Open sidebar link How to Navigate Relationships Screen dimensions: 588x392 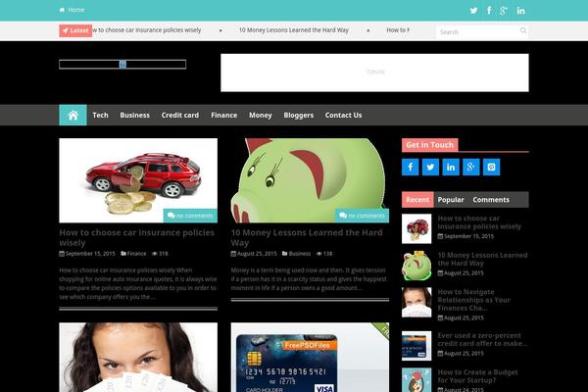click(x=474, y=300)
